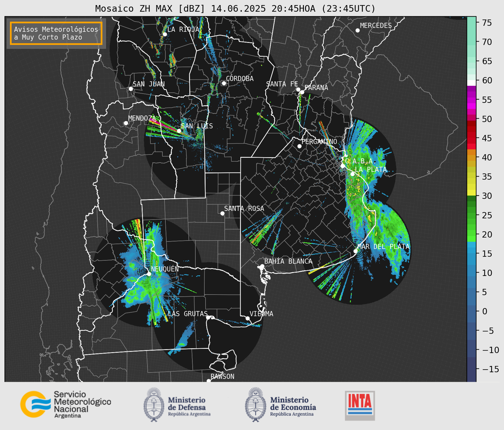Click the RAWSON city marker
Screen dimensions: 504x430
pyautogui.click(x=209, y=381)
